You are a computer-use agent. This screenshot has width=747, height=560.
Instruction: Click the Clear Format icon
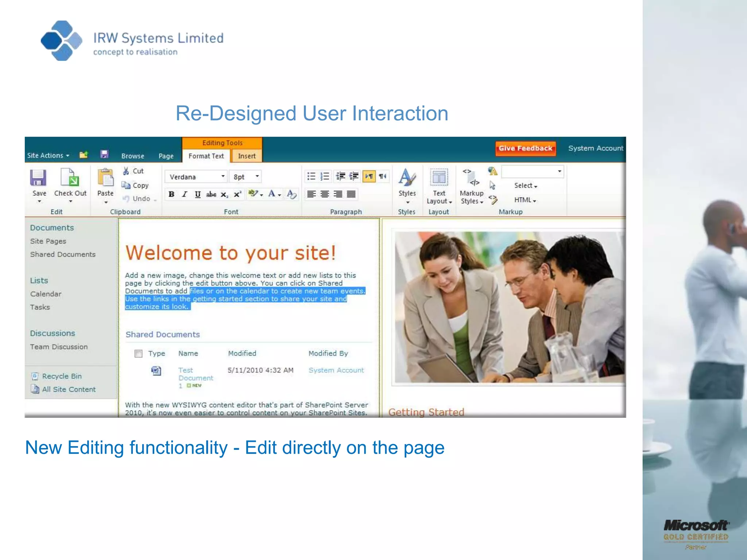point(291,194)
